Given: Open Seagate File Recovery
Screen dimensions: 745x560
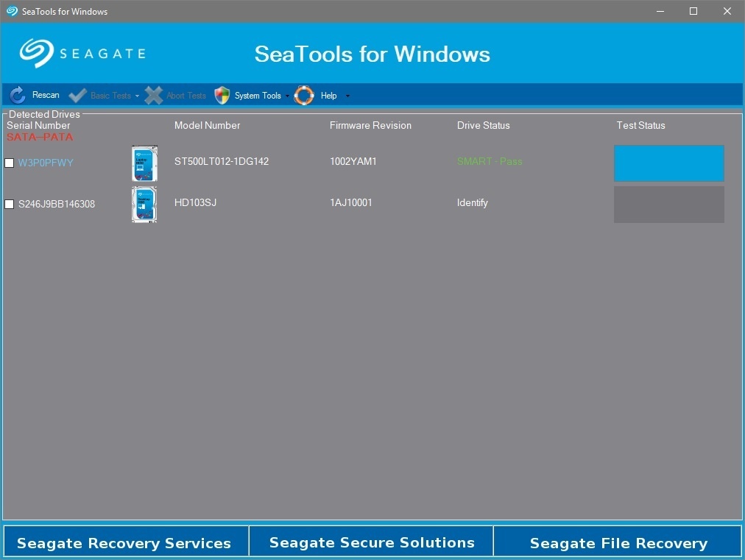Looking at the screenshot, I should click(618, 541).
